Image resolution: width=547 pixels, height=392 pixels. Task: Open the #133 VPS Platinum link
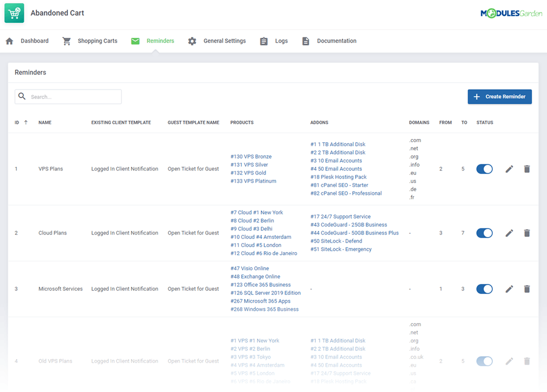coord(253,181)
